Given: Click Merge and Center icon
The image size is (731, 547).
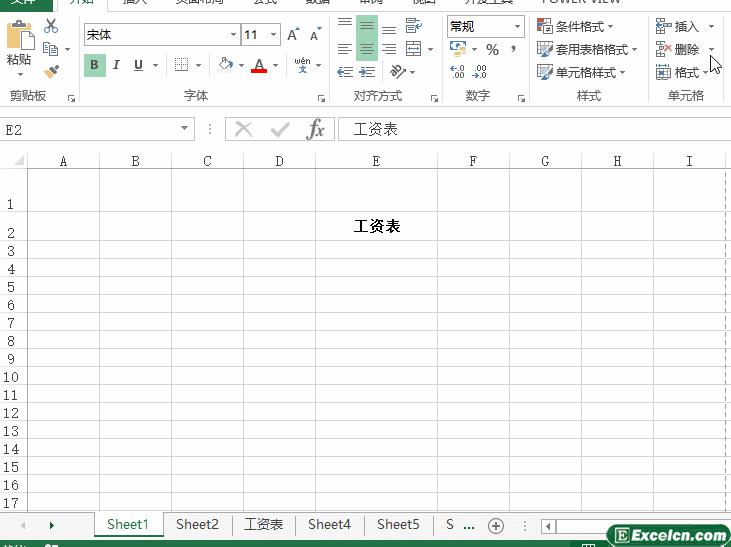Looking at the screenshot, I should [x=414, y=49].
